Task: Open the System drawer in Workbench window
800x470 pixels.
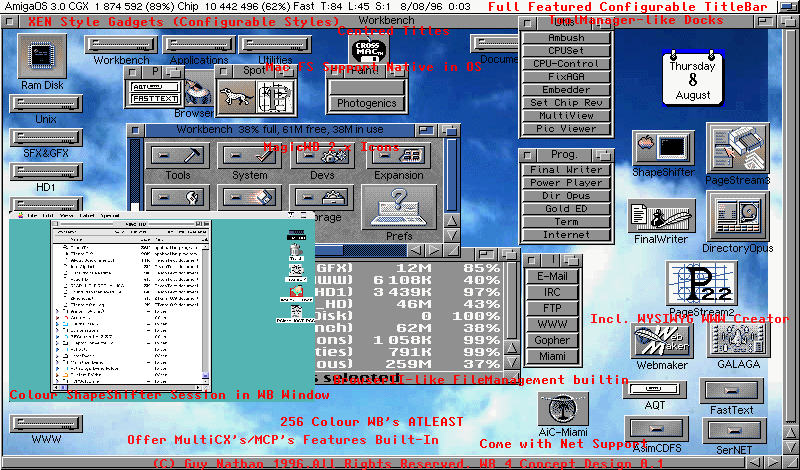Action: click(249, 155)
